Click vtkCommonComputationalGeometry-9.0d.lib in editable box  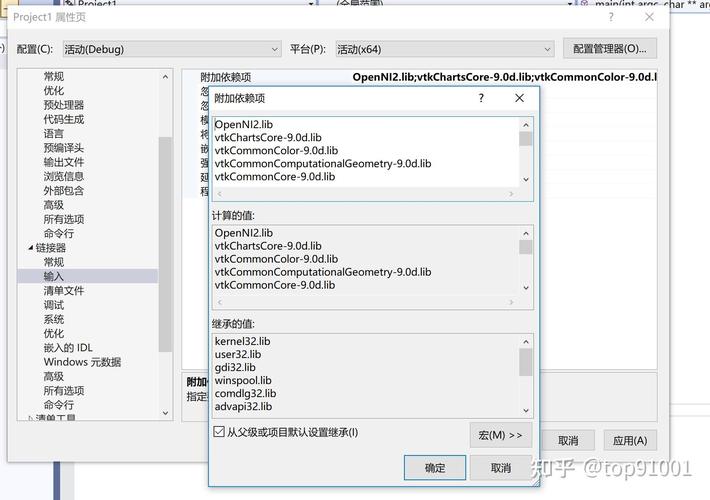point(323,163)
